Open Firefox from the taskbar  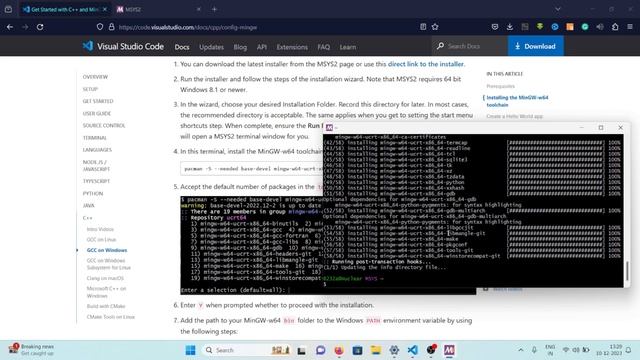[339, 350]
